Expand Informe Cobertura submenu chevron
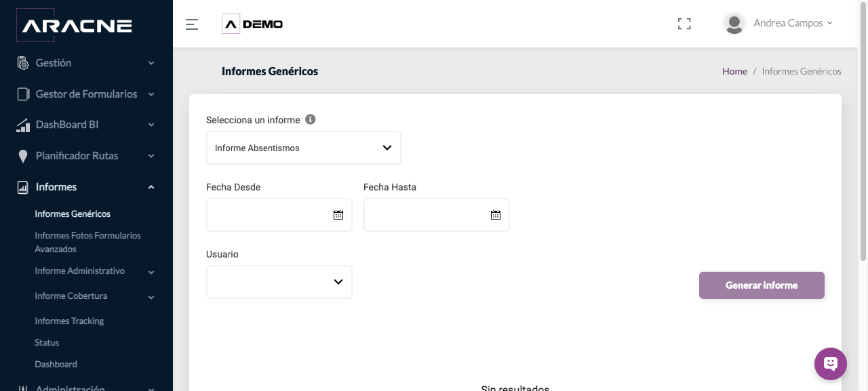 pyautogui.click(x=151, y=297)
